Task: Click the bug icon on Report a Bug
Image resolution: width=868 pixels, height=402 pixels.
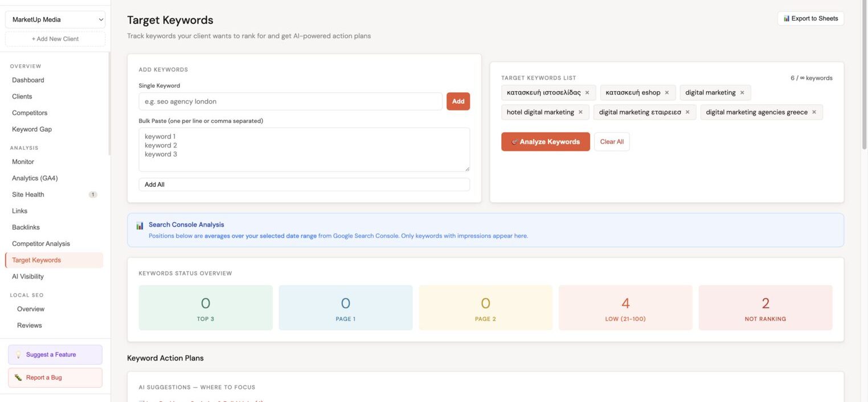Action: click(18, 378)
